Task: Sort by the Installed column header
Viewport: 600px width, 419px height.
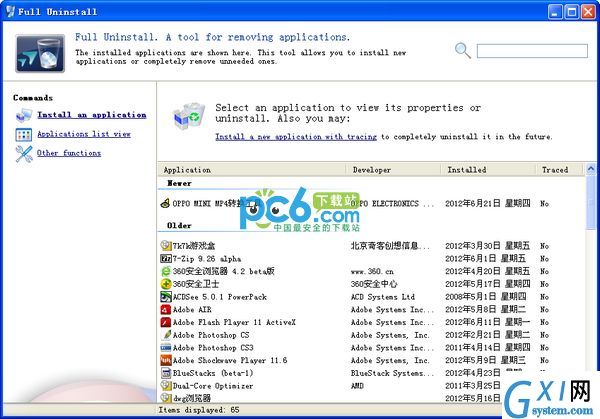Action: click(x=488, y=170)
